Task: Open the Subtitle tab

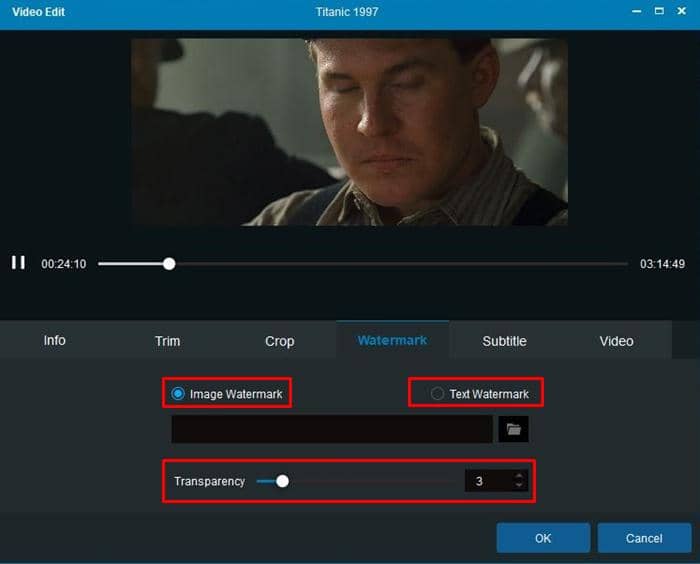Action: 504,341
